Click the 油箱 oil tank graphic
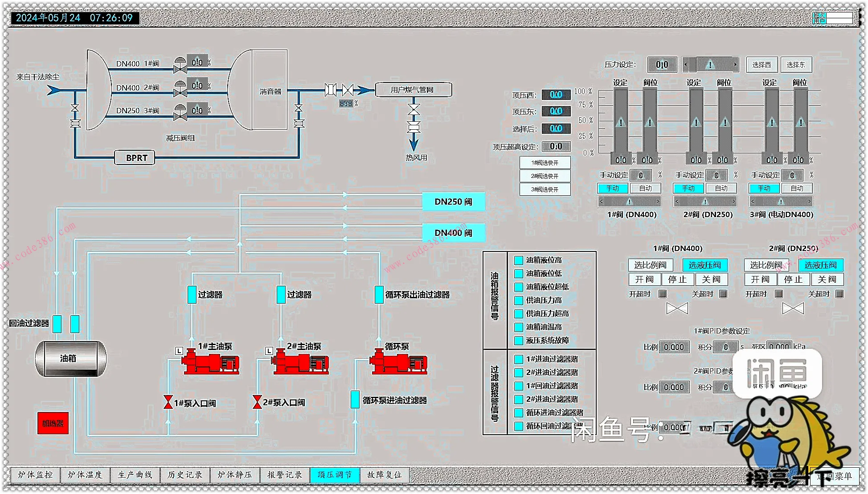868x494 pixels. coord(70,358)
